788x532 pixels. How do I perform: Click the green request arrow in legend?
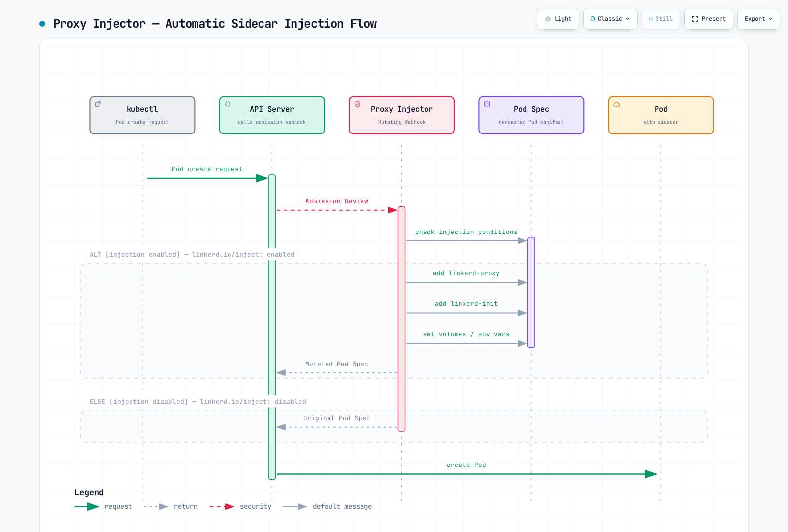[87, 506]
